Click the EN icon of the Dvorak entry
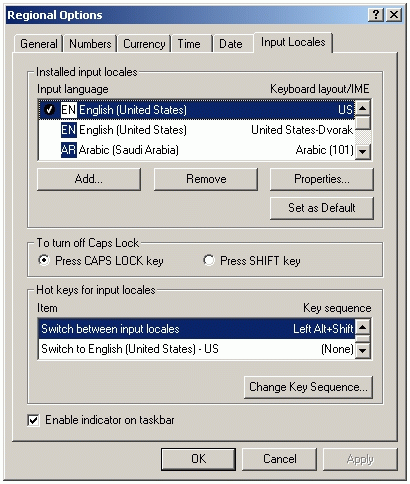The height and width of the screenshot is (484, 410). [x=69, y=130]
